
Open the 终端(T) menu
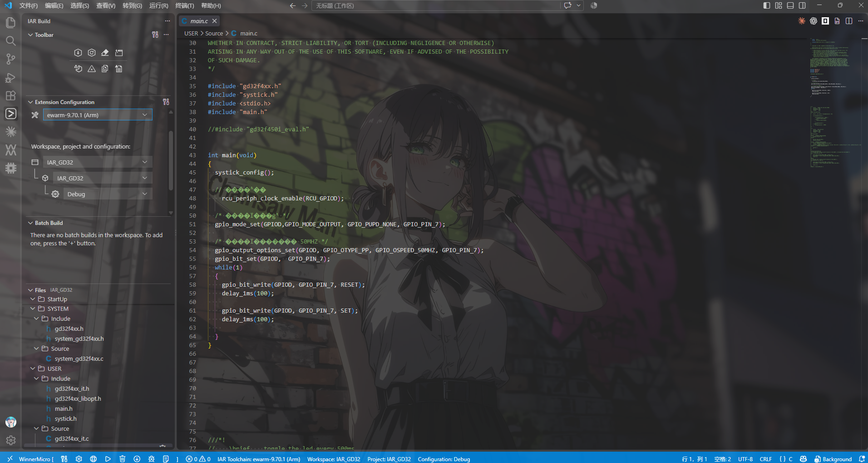pyautogui.click(x=184, y=5)
